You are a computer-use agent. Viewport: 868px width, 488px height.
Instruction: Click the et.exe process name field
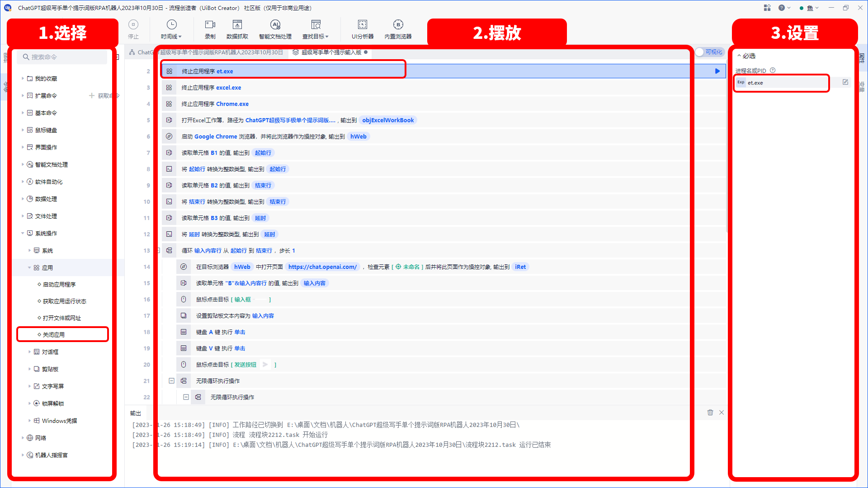click(787, 82)
